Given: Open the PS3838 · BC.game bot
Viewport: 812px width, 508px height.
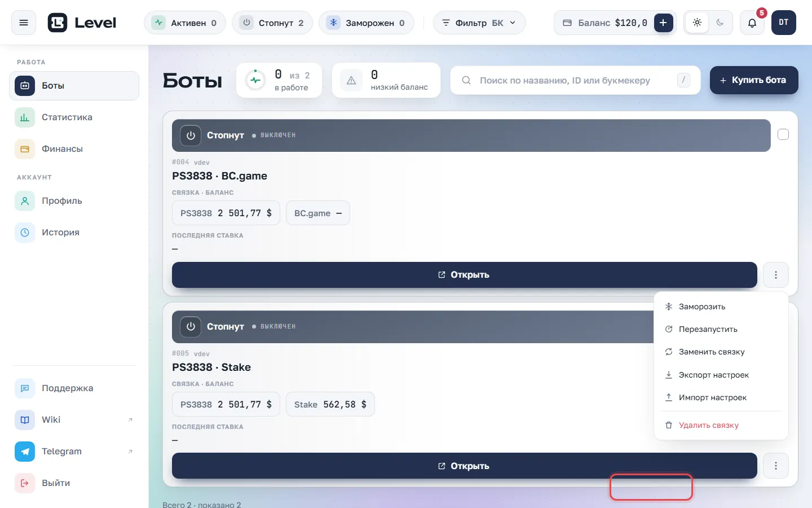Looking at the screenshot, I should [x=465, y=275].
